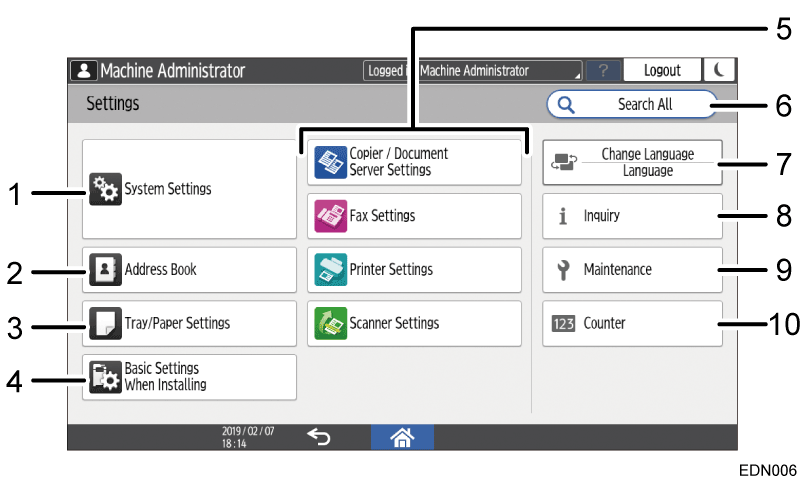Click the back arrow icon
The height and width of the screenshot is (481, 803).
pos(318,437)
